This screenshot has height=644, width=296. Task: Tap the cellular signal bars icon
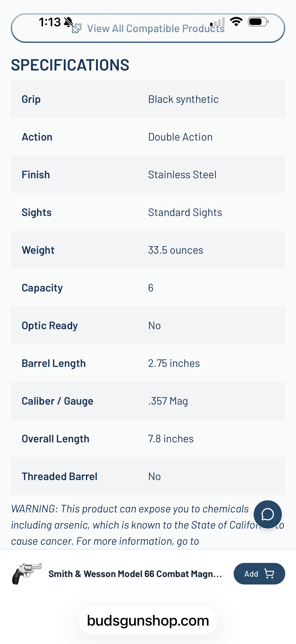(217, 22)
